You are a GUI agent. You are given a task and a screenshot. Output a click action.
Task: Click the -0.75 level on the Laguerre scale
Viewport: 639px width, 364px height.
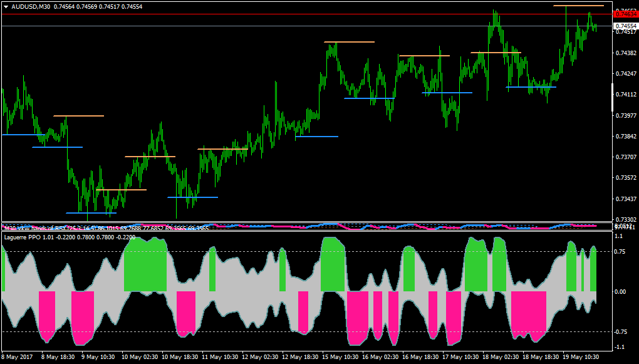coord(620,332)
